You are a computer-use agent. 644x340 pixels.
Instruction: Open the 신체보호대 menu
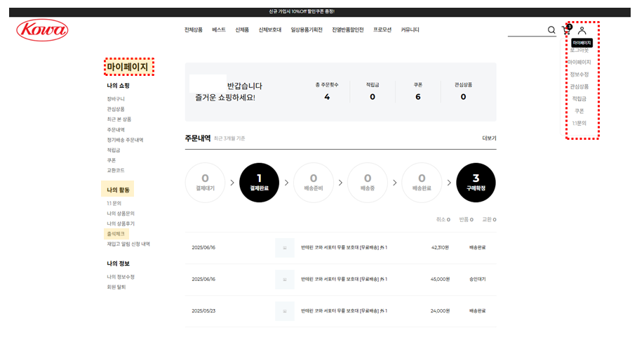pos(269,30)
